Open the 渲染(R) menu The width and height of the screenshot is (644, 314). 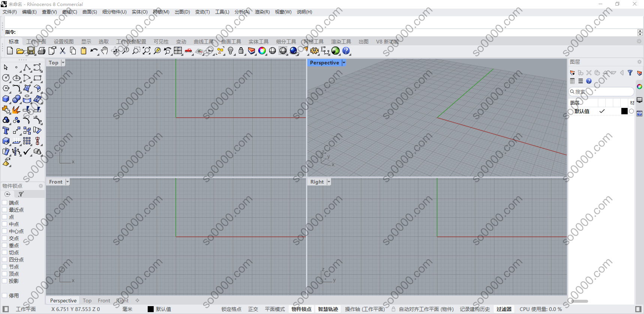(262, 12)
